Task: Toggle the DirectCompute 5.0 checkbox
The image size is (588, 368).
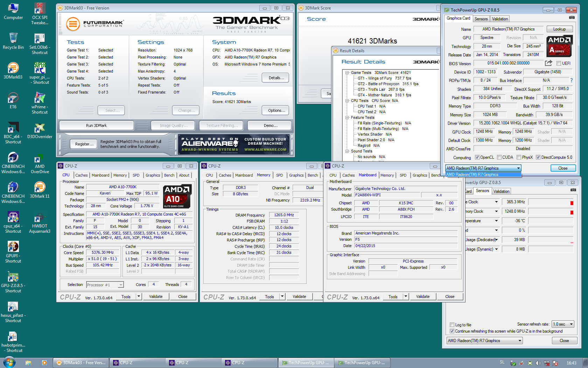Action: click(x=538, y=157)
